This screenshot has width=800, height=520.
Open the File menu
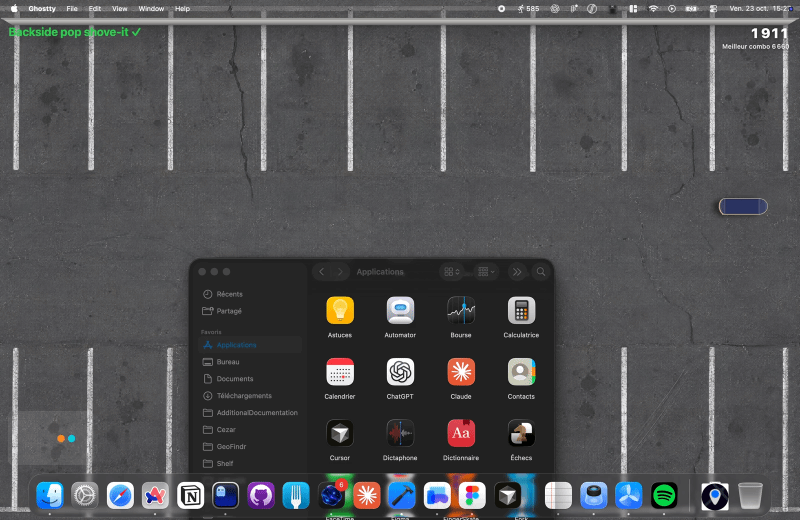click(72, 8)
